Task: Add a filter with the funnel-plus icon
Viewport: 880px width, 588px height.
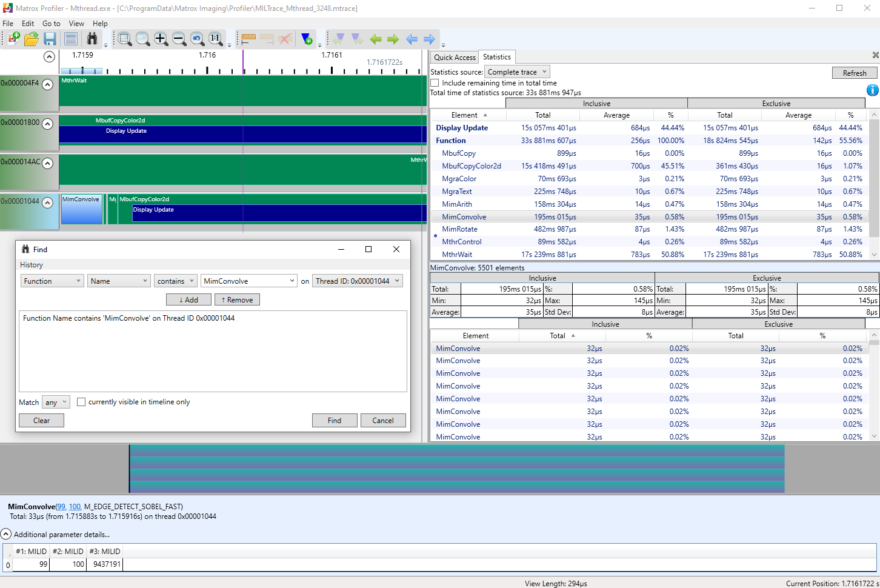Action: tap(307, 39)
